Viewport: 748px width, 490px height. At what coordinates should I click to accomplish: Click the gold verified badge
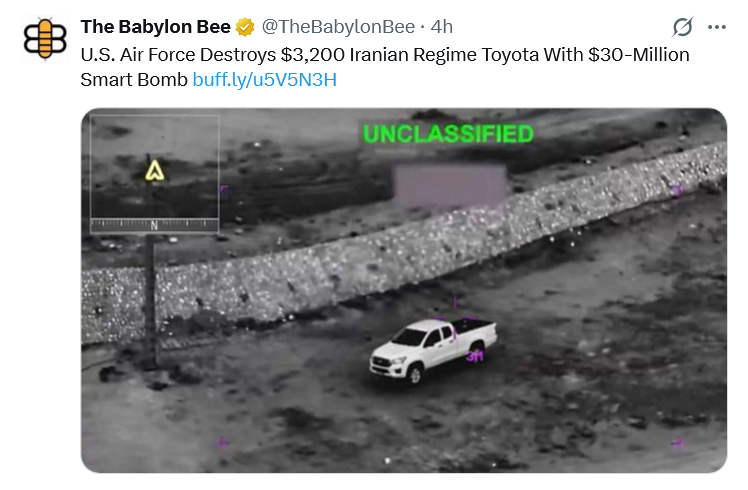245,27
